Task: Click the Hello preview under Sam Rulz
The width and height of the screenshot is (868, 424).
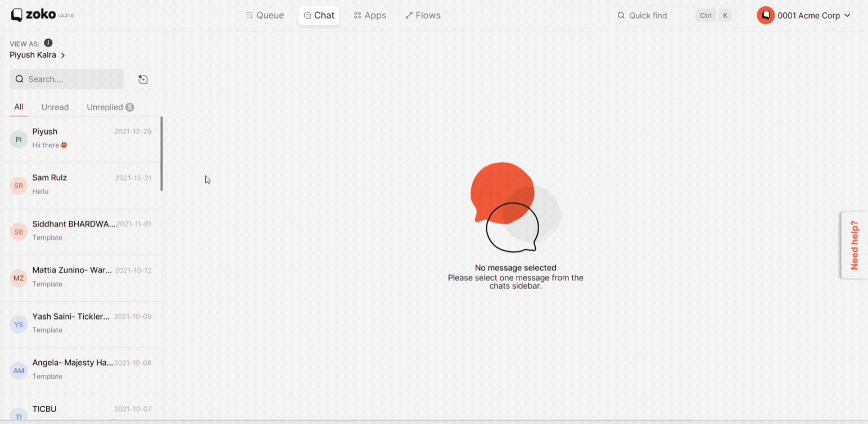Action: coord(40,192)
